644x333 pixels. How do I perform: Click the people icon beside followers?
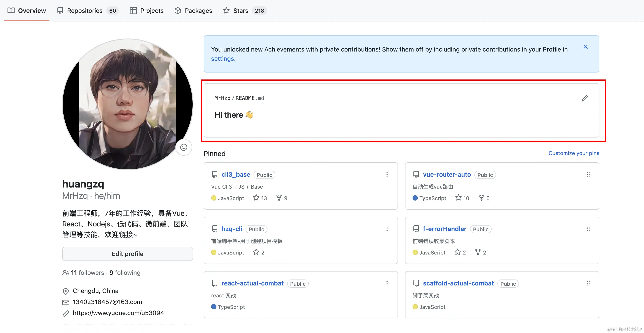(x=66, y=273)
